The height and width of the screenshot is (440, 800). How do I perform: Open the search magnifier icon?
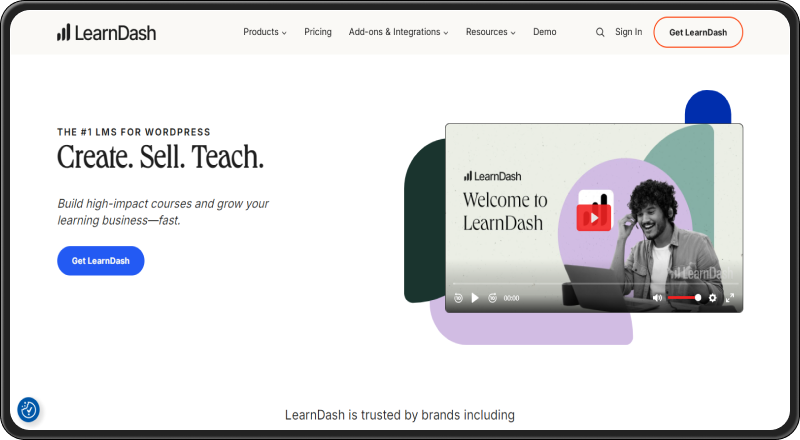coord(600,32)
